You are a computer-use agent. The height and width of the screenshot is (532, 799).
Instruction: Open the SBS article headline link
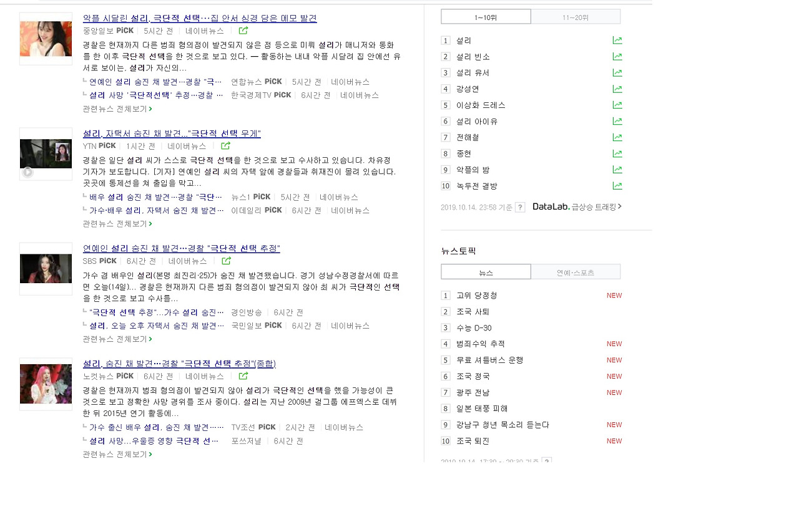point(181,248)
